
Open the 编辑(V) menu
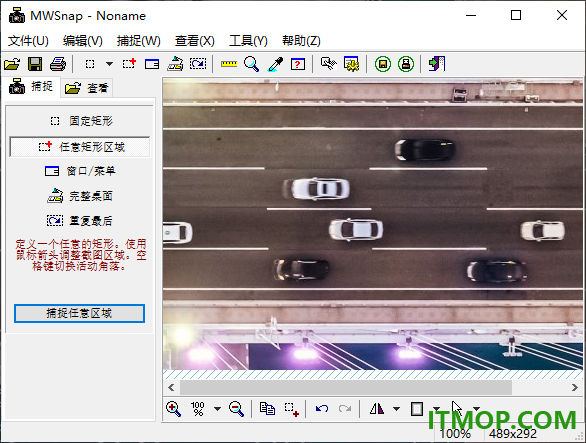(83, 41)
